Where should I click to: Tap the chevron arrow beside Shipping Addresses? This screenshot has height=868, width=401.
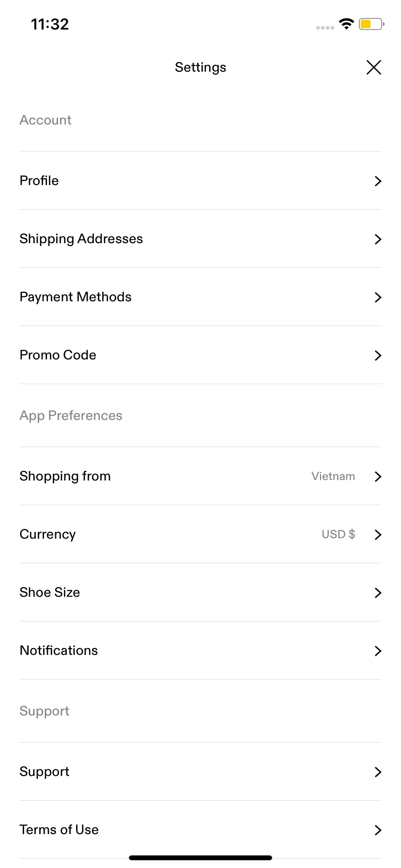378,239
